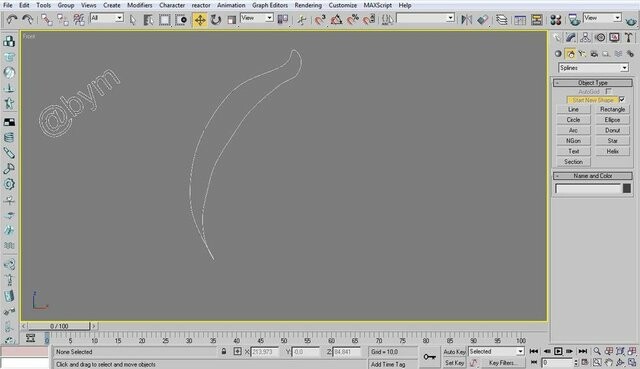Click the object name input field

[587, 189]
